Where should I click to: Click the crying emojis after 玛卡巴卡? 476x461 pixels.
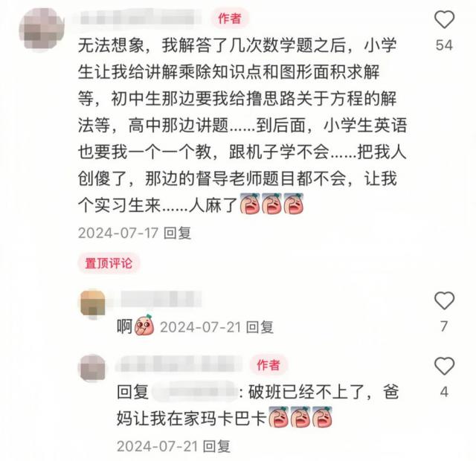300,417
